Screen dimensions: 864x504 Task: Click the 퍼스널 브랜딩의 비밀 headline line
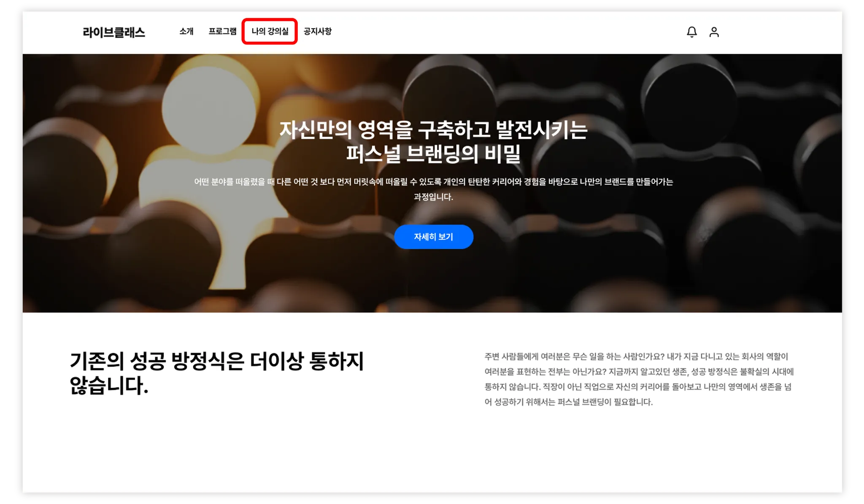pyautogui.click(x=433, y=154)
